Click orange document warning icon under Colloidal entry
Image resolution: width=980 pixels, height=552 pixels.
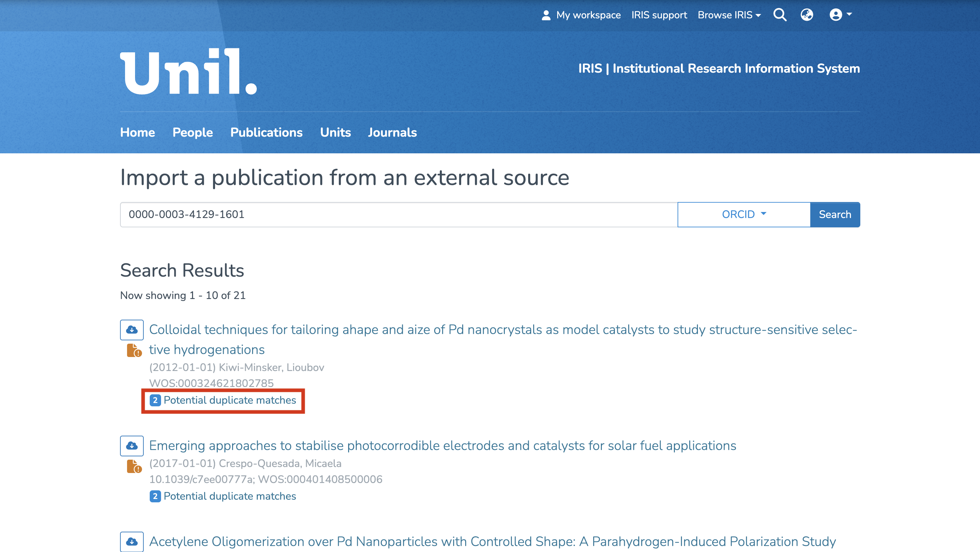tap(134, 350)
